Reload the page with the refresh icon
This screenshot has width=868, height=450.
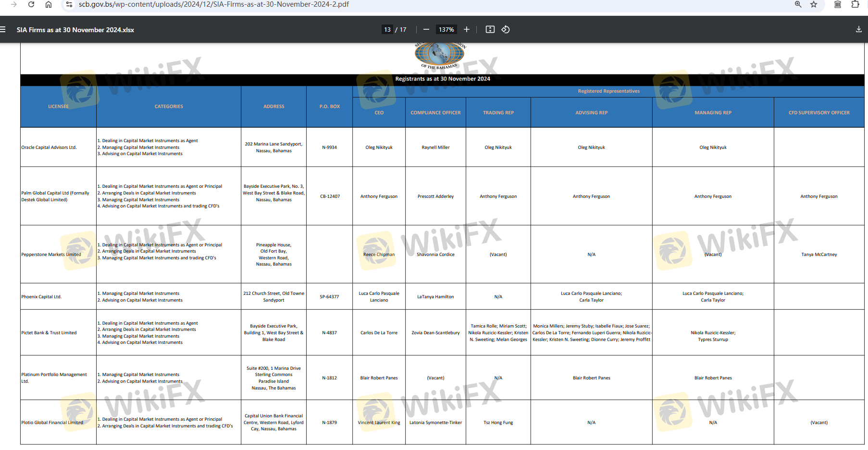(x=31, y=4)
